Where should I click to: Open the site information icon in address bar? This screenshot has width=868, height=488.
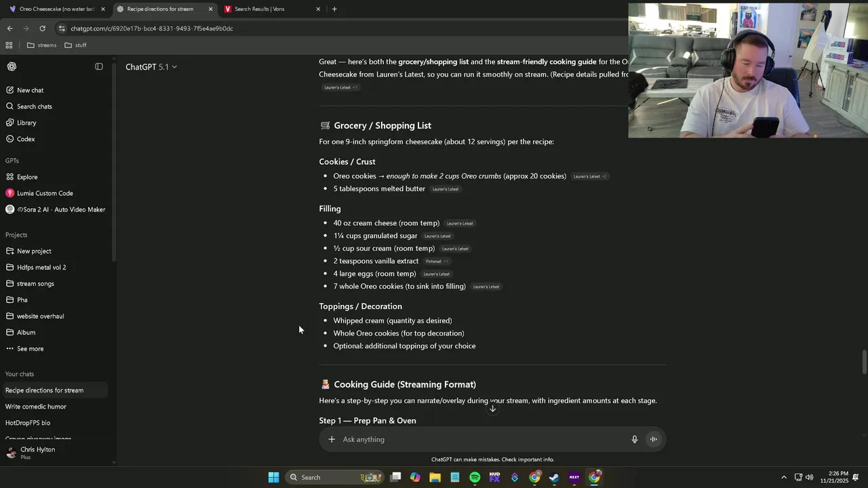(x=62, y=28)
